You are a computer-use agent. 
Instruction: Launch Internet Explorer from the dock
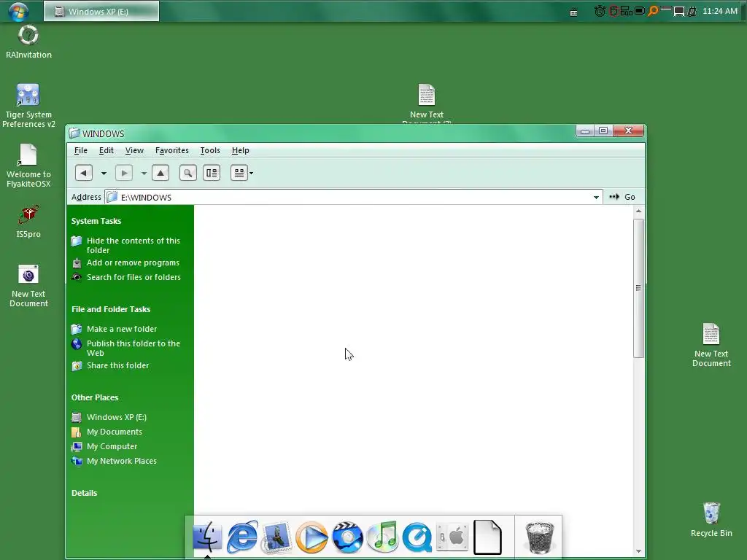coord(242,537)
